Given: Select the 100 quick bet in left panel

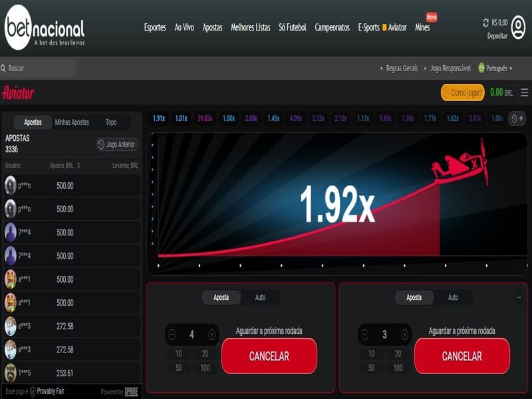Looking at the screenshot, I should pyautogui.click(x=205, y=368).
